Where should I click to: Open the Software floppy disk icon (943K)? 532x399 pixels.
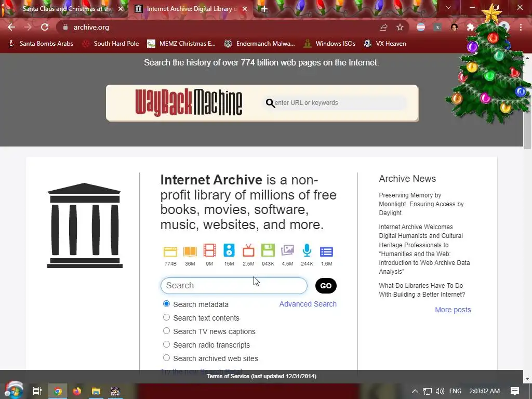point(268,250)
